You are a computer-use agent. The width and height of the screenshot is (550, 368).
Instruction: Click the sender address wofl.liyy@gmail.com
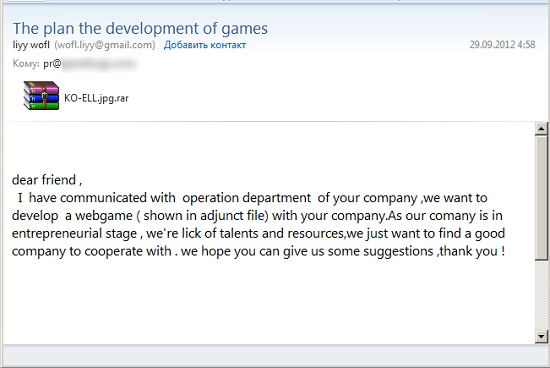pos(105,45)
